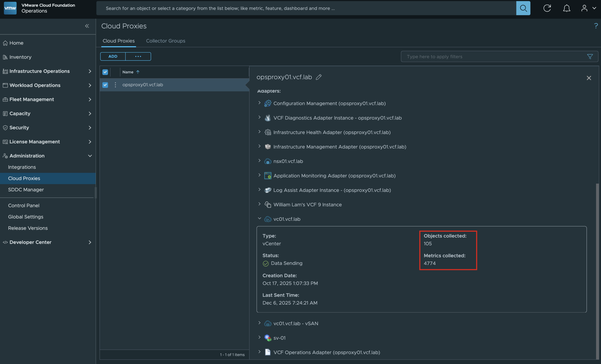Uncheck the select-all checkbox in table header
The image size is (601, 364).
click(x=105, y=72)
